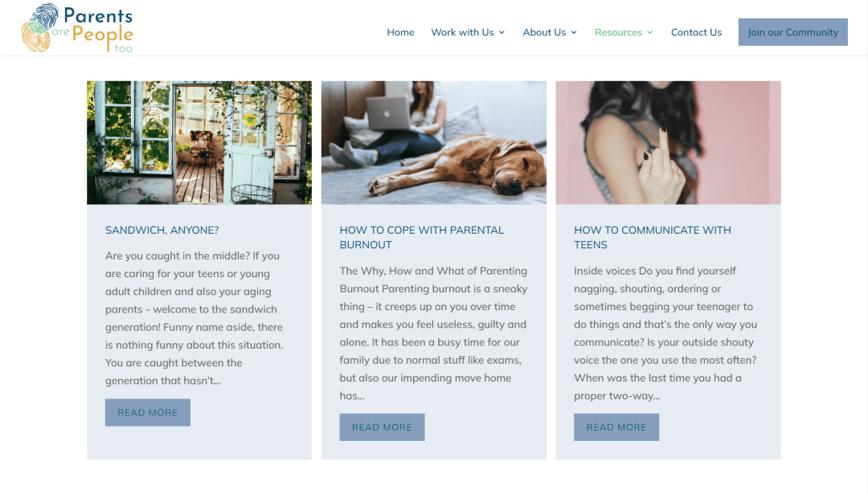The width and height of the screenshot is (868, 494).
Task: Click Read More under Parental Burnout article
Action: pyautogui.click(x=382, y=427)
